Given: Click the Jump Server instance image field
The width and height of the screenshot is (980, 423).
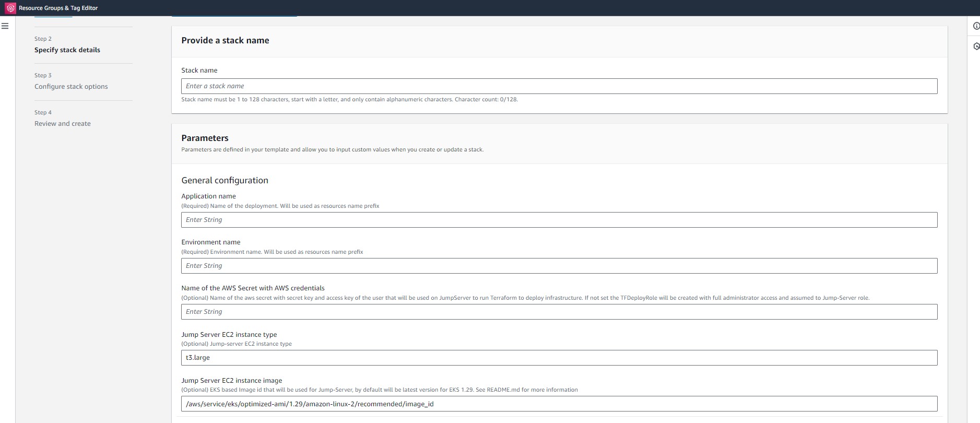Looking at the screenshot, I should pyautogui.click(x=559, y=404).
